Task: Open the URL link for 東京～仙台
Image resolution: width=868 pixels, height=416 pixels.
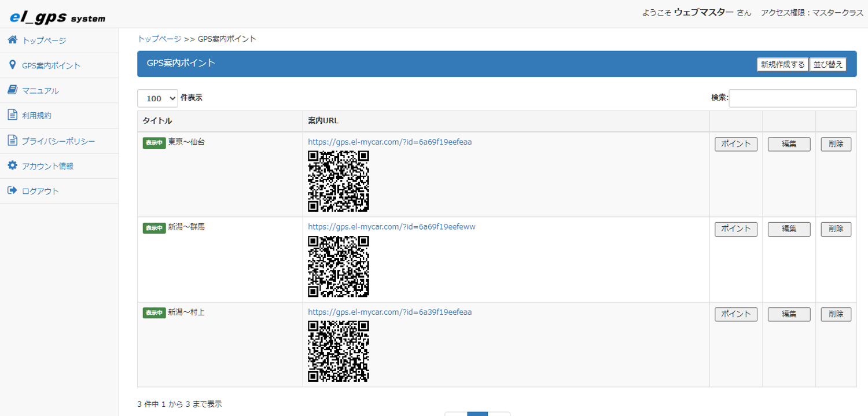Action: click(390, 142)
